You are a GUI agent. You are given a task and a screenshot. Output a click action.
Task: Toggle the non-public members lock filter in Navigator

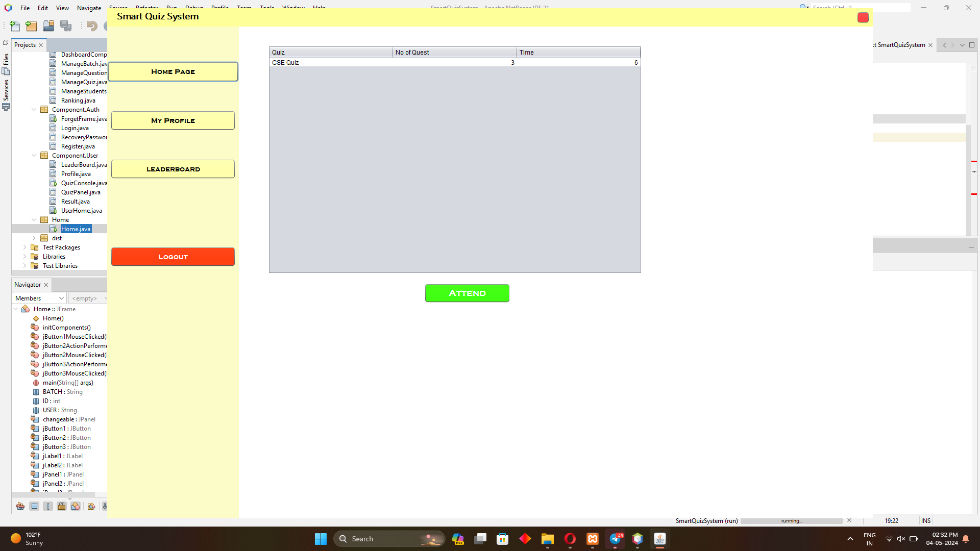62,506
